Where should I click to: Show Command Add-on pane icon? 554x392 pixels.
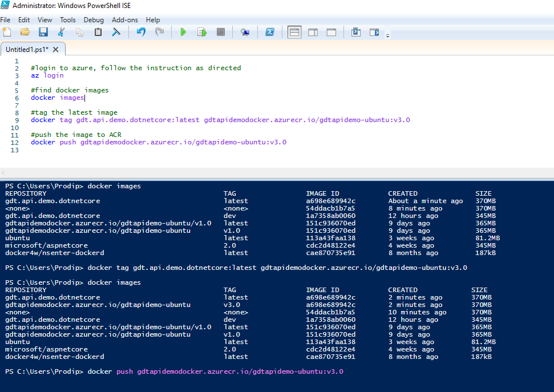[x=374, y=32]
